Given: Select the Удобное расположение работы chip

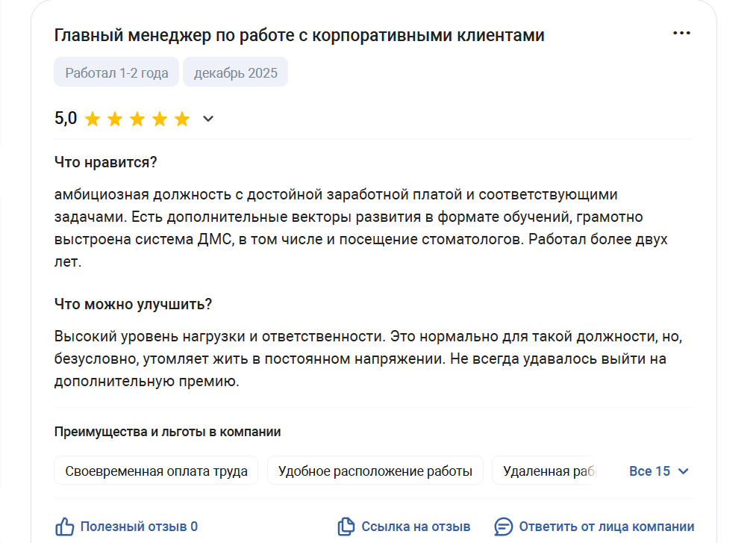Looking at the screenshot, I should [375, 471].
